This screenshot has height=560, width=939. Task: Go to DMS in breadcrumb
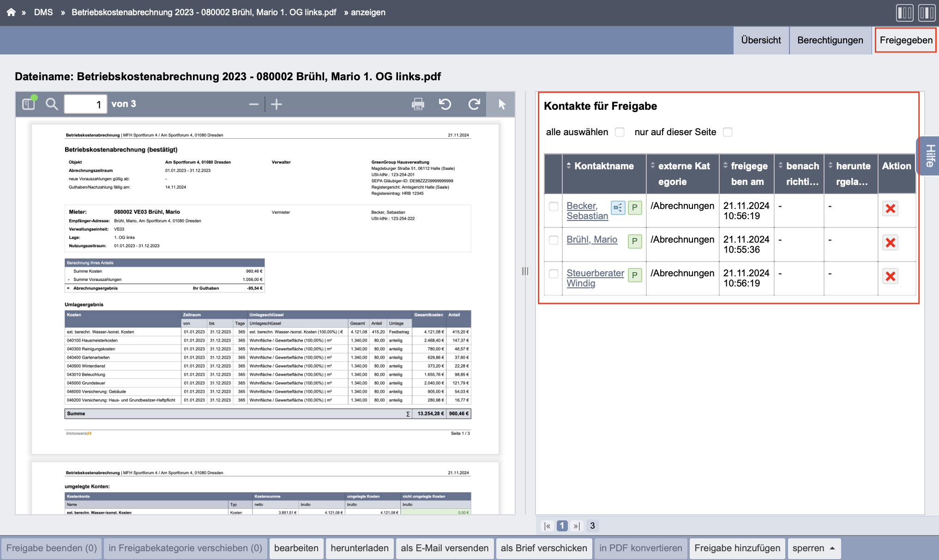(x=43, y=12)
